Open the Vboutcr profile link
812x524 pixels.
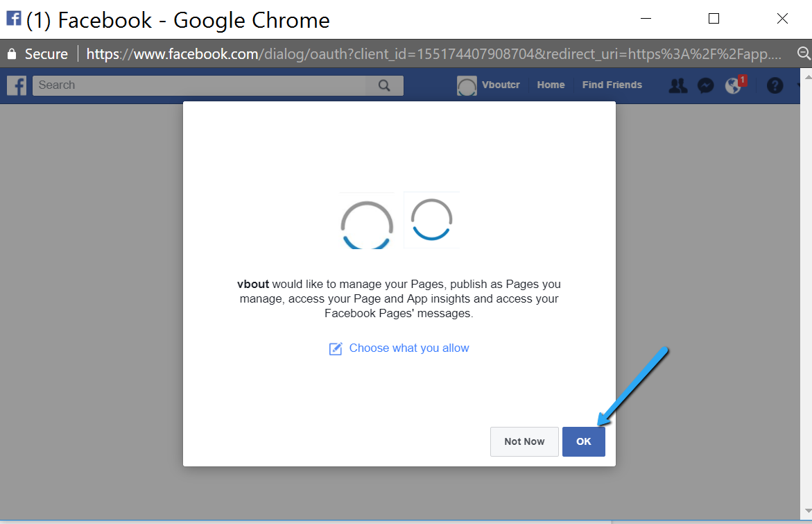point(500,85)
